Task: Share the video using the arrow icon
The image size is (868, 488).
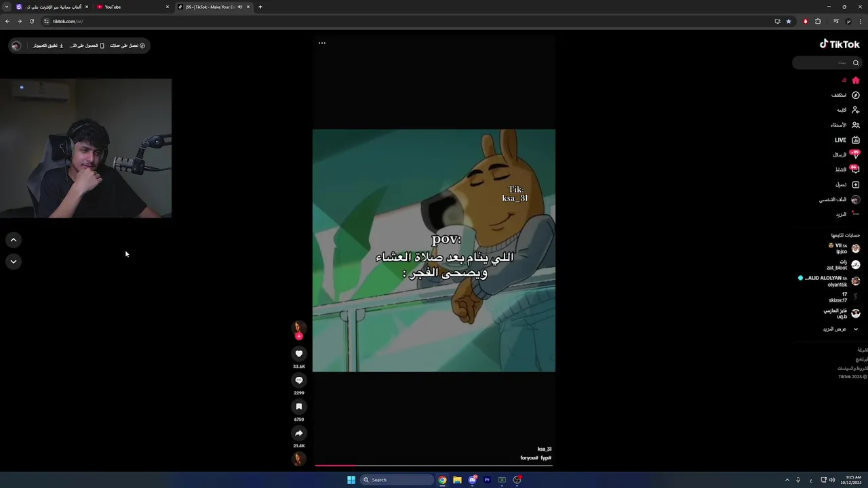Action: 299,433
